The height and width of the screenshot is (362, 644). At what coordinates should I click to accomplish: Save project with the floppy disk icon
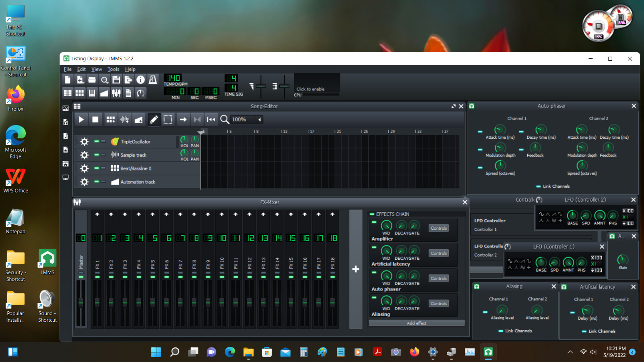pyautogui.click(x=116, y=80)
